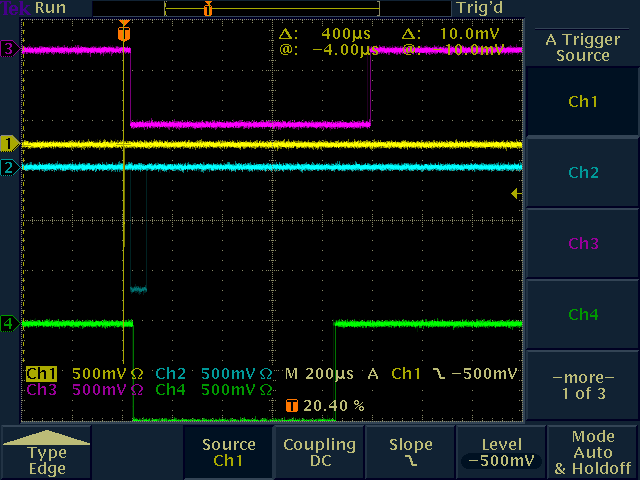The width and height of the screenshot is (640, 480).
Task: Select Ch3 as trigger source
Action: click(582, 243)
